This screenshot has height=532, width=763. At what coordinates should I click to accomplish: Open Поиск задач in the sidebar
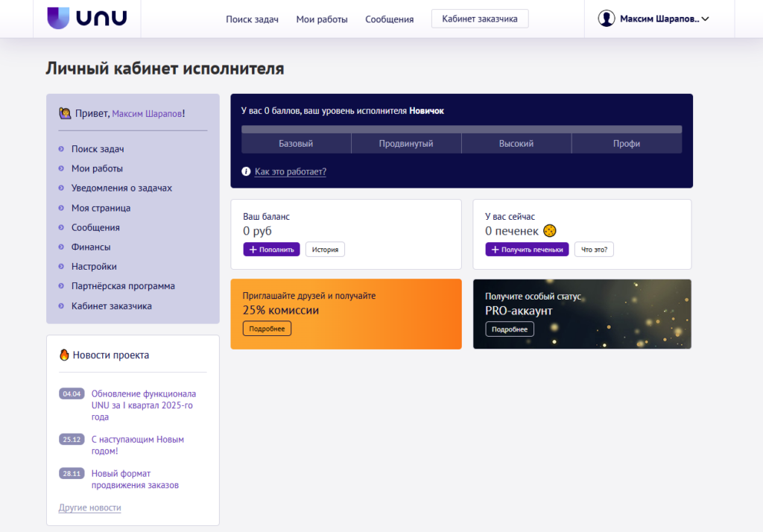[x=98, y=149]
